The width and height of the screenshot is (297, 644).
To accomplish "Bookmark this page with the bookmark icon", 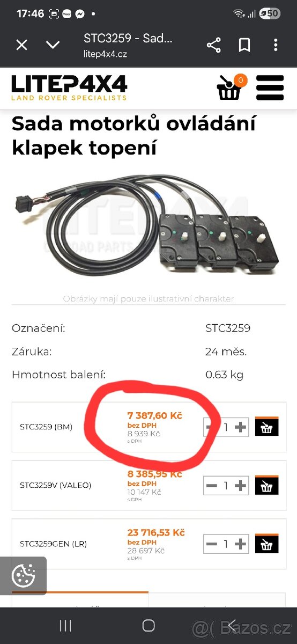I will tap(244, 45).
